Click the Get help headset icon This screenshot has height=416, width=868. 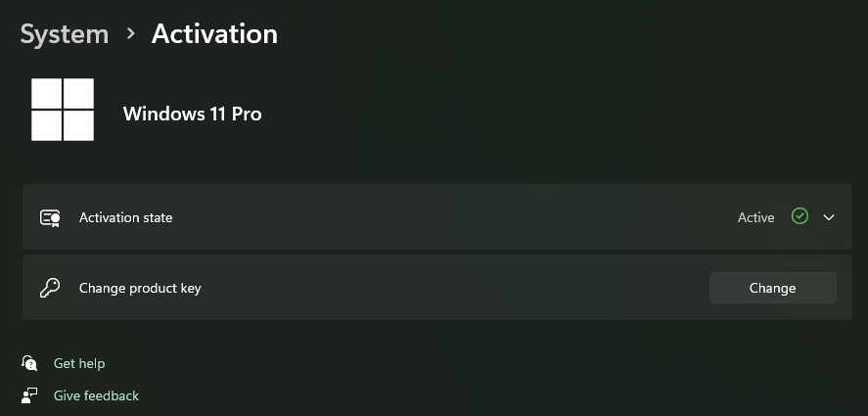point(30,363)
